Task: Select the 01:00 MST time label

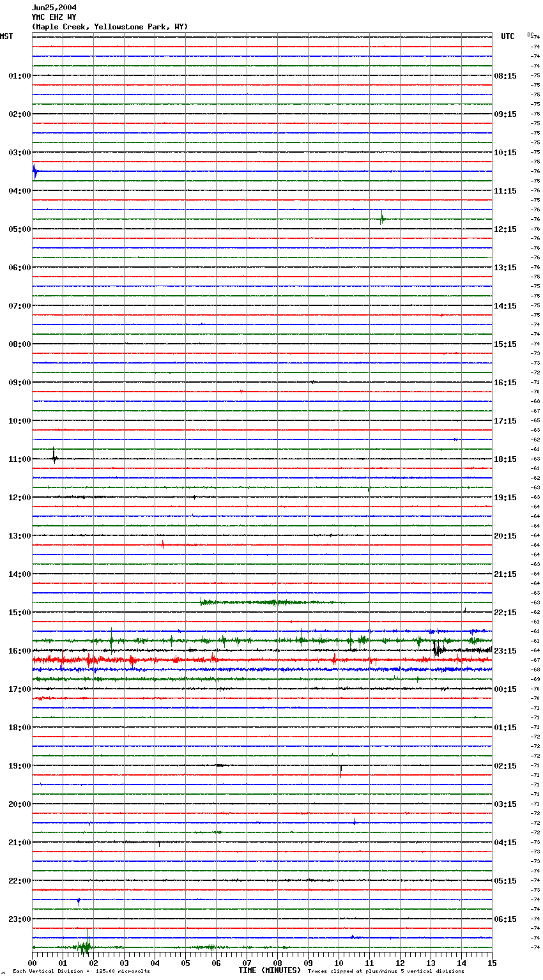Action: point(20,76)
